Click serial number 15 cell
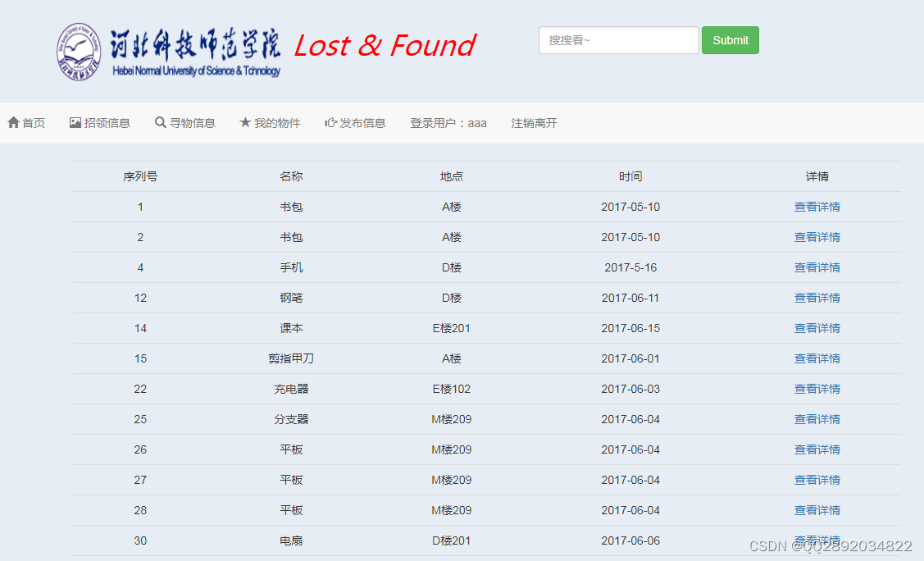Image resolution: width=924 pixels, height=561 pixels. (x=140, y=358)
